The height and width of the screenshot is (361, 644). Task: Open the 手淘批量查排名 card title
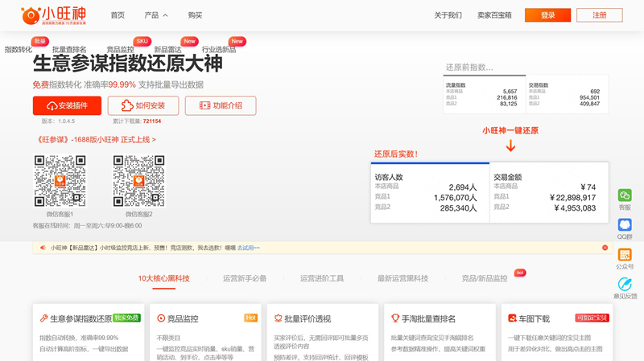(x=428, y=318)
